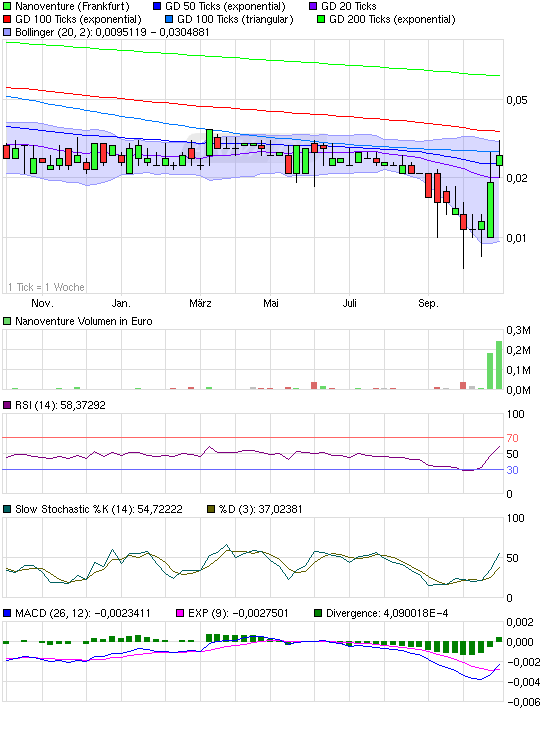Click the 'EXP (9): -0,0027501' label
This screenshot has width=545, height=736.
pos(238,613)
